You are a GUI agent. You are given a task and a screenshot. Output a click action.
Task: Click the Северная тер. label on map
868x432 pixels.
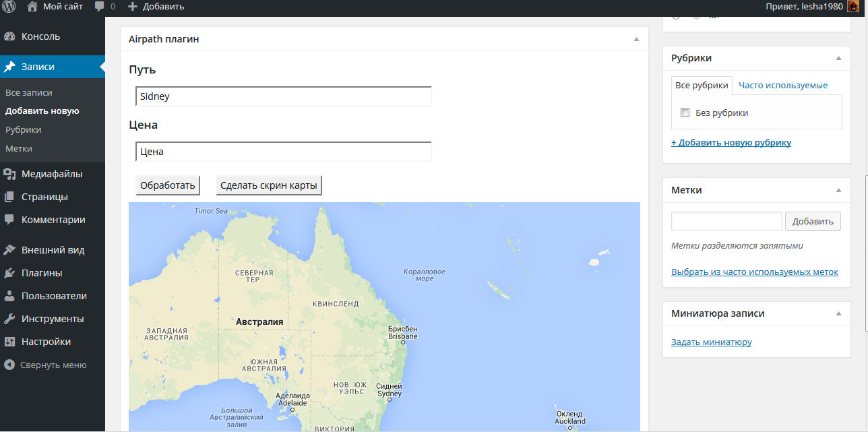[254, 276]
